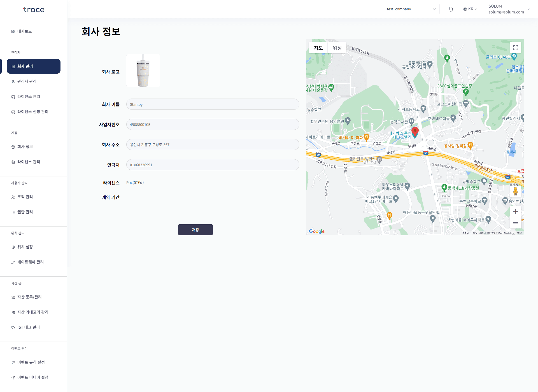Image resolution: width=538 pixels, height=392 pixels.
Task: Click the 회사 이름 Stanley field
Action: click(213, 104)
